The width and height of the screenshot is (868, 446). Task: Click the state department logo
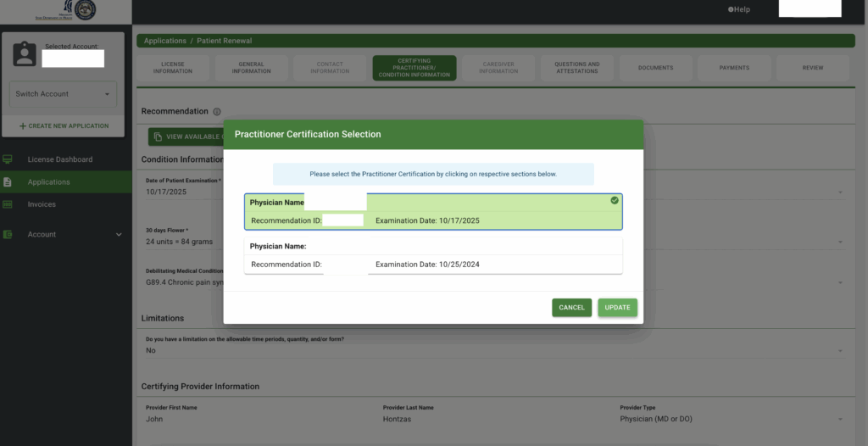click(x=85, y=10)
